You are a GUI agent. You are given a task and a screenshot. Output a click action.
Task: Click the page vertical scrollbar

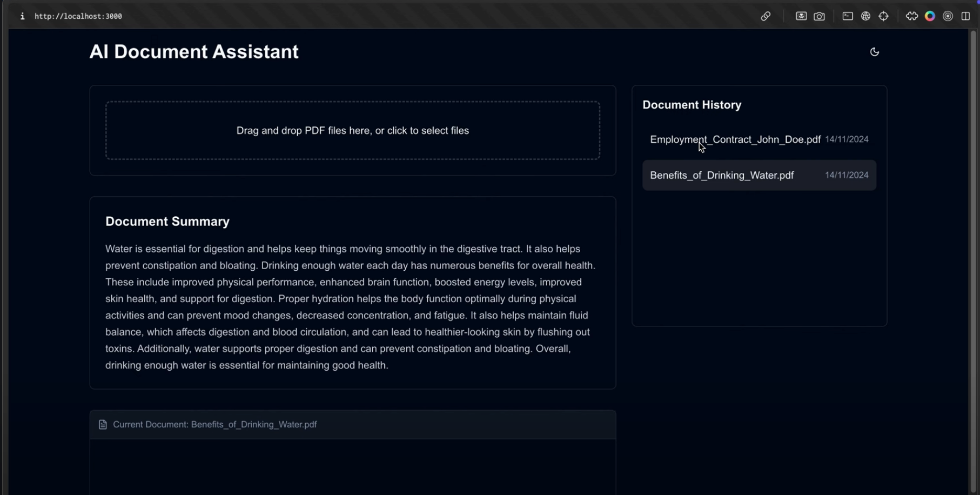[974, 262]
